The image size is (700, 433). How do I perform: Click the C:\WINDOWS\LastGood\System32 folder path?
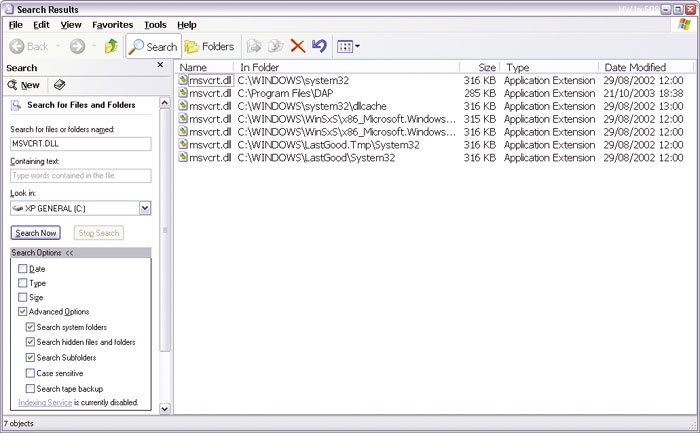(x=316, y=158)
